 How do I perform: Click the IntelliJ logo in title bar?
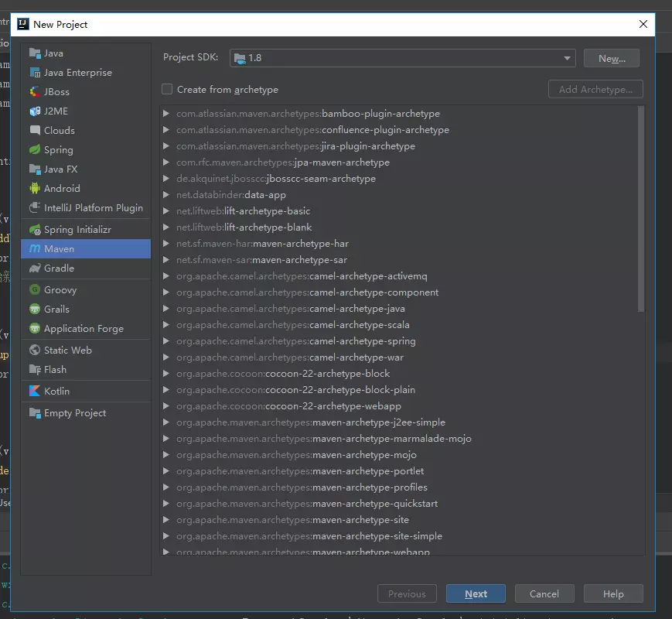tap(23, 25)
